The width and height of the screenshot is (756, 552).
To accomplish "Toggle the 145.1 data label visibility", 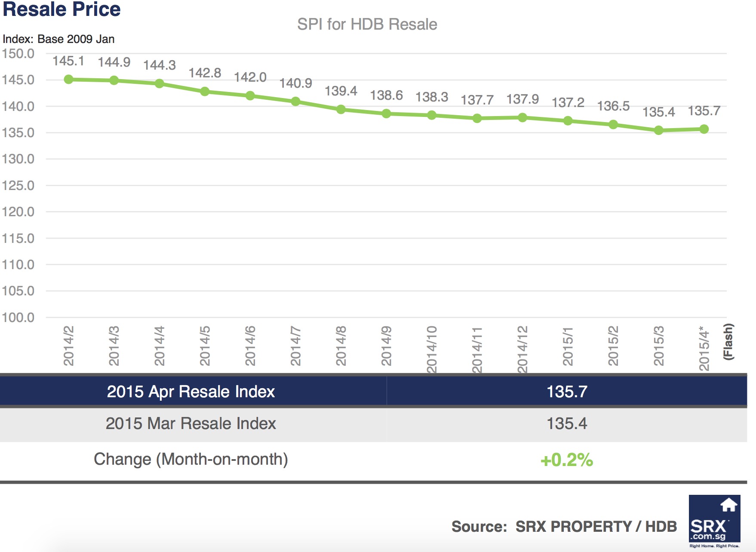I will pos(69,60).
